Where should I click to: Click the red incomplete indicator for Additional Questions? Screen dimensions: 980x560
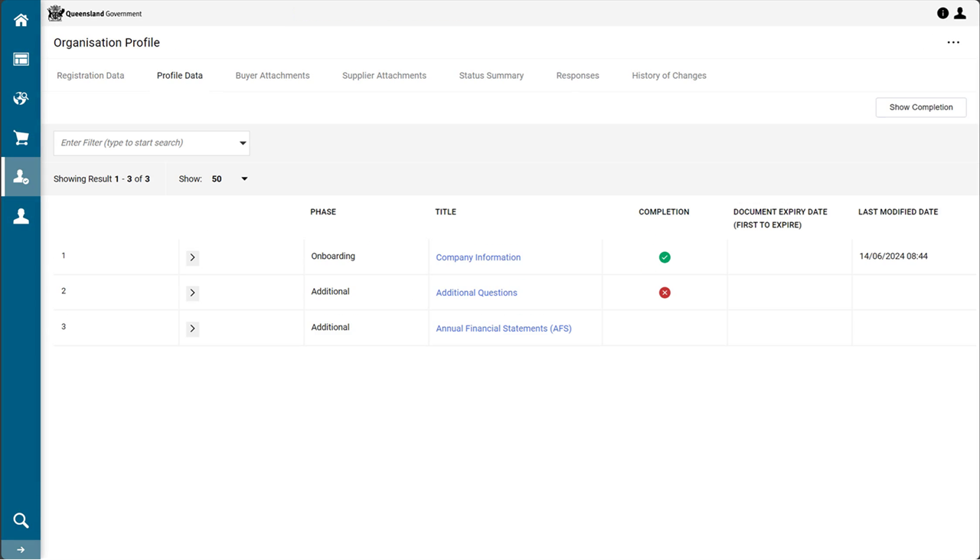(664, 292)
